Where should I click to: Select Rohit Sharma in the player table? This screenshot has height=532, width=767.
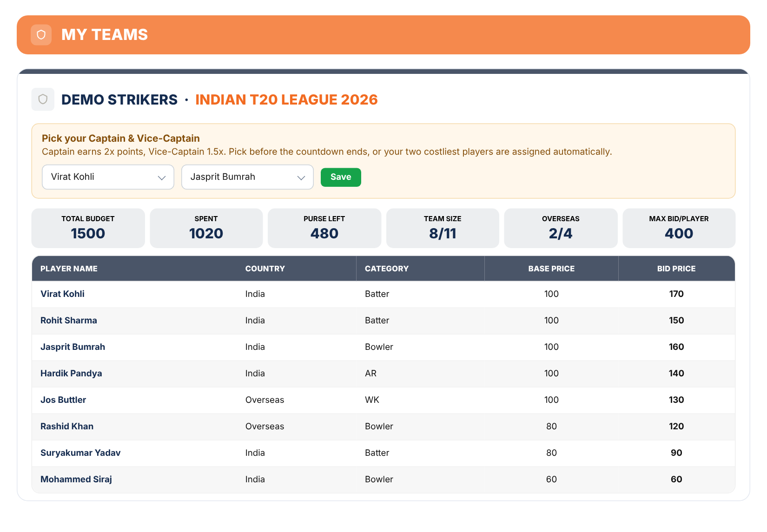coord(69,320)
